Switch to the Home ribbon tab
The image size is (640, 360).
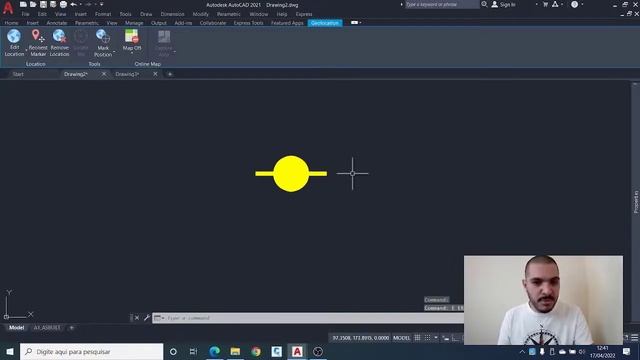coord(11,23)
